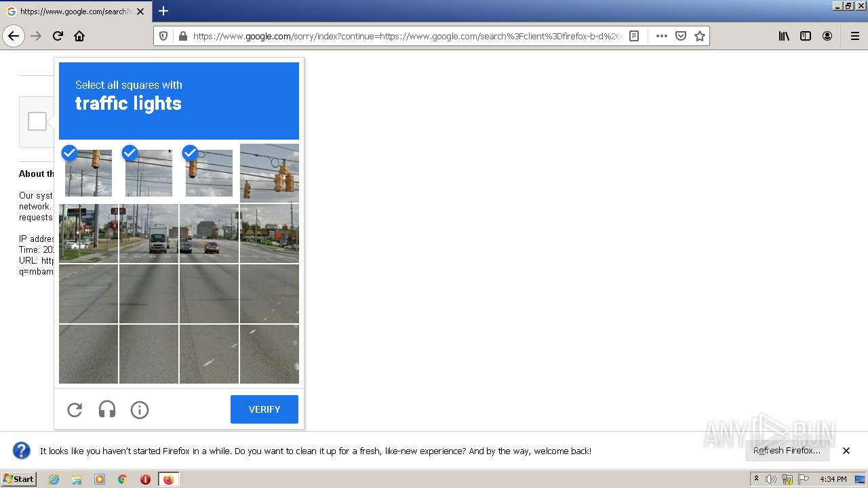Submit captcha with VERIFY button
Viewport: 868px width, 488px height.
point(264,409)
